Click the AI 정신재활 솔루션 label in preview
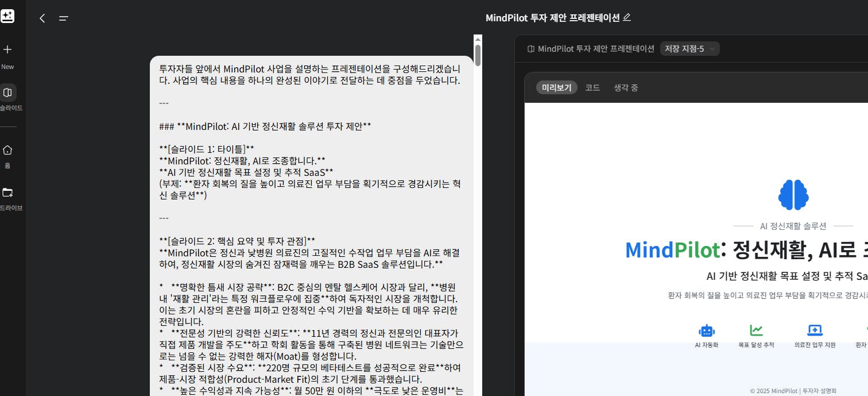The image size is (868, 396). (x=793, y=226)
